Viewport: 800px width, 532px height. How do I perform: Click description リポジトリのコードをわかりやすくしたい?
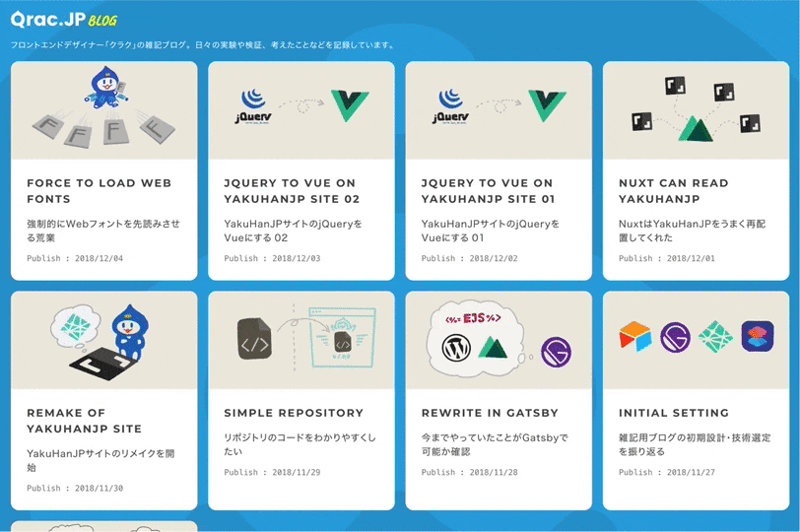[x=300, y=444]
